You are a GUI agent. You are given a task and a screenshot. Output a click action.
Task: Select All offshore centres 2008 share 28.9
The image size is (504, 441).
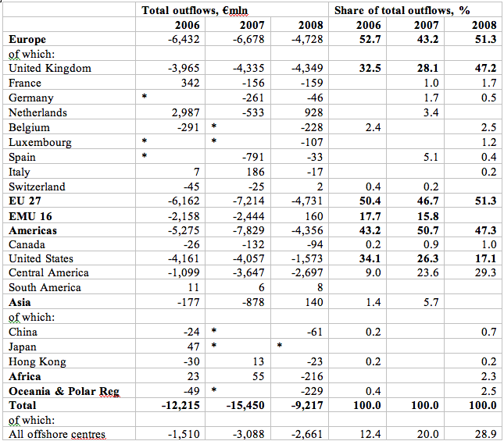click(486, 434)
